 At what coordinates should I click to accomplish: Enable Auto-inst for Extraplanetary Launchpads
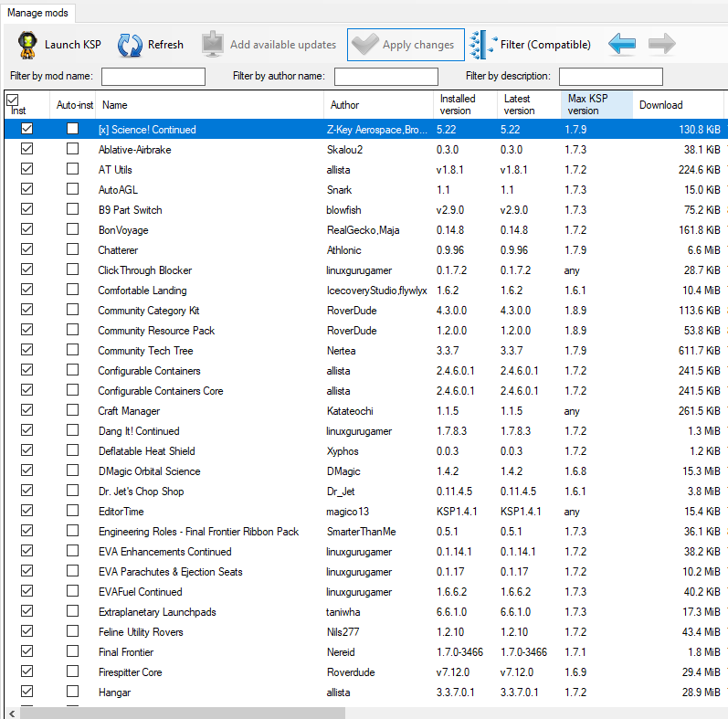[72, 611]
